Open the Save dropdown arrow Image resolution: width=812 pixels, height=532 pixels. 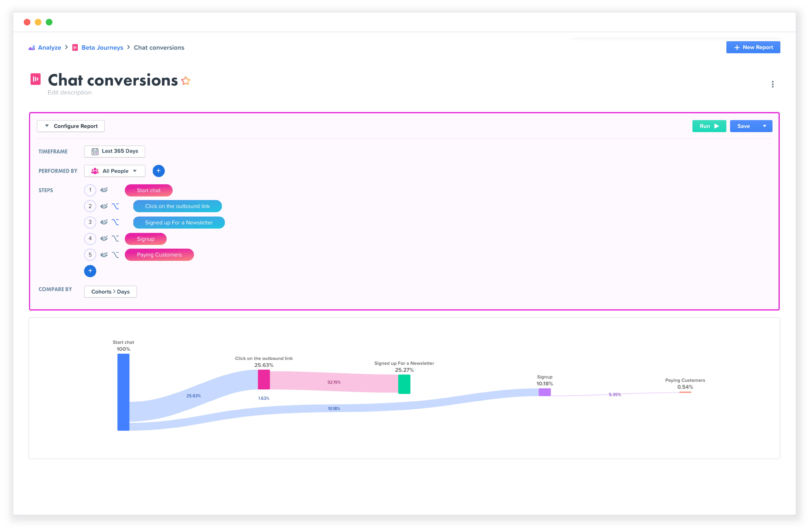(x=765, y=126)
